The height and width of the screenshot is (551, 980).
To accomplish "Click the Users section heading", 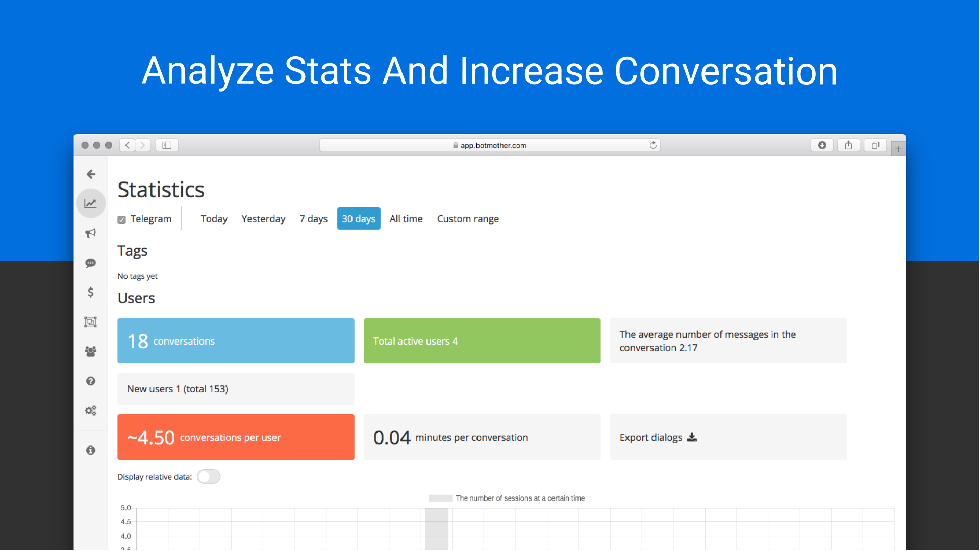I will pyautogui.click(x=136, y=298).
